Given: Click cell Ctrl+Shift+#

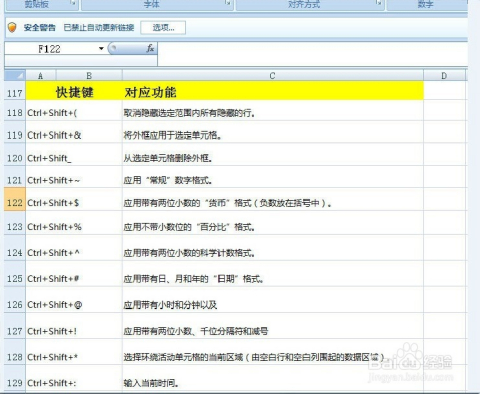Looking at the screenshot, I should tap(74, 274).
